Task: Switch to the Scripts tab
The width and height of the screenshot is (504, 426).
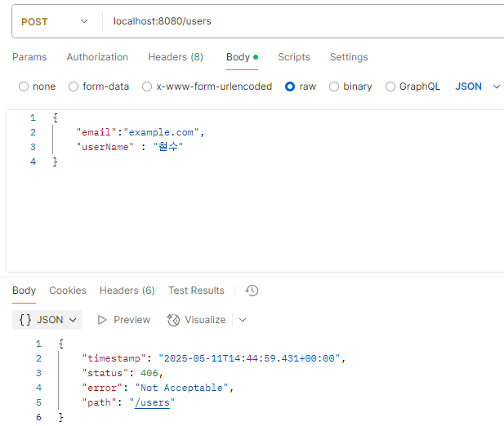Action: tap(294, 57)
